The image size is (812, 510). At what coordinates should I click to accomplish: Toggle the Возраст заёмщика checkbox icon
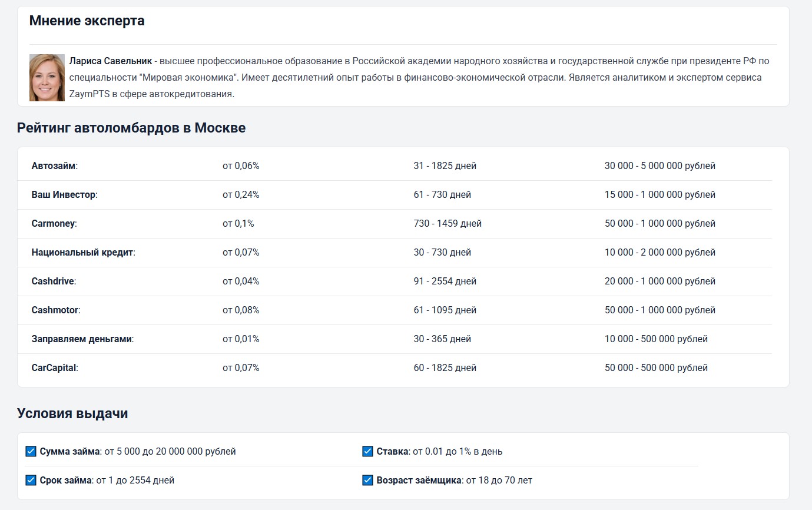(x=368, y=481)
